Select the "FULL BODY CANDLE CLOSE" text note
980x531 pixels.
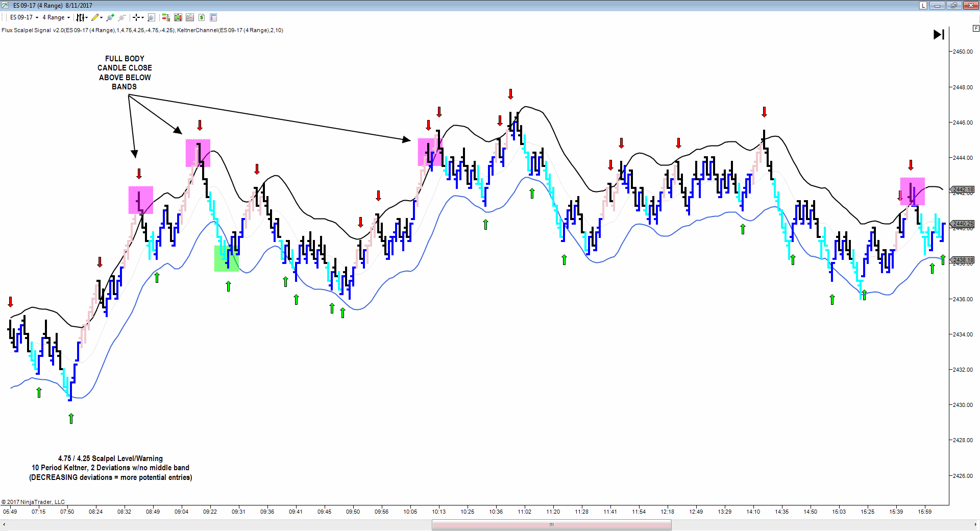click(x=125, y=73)
